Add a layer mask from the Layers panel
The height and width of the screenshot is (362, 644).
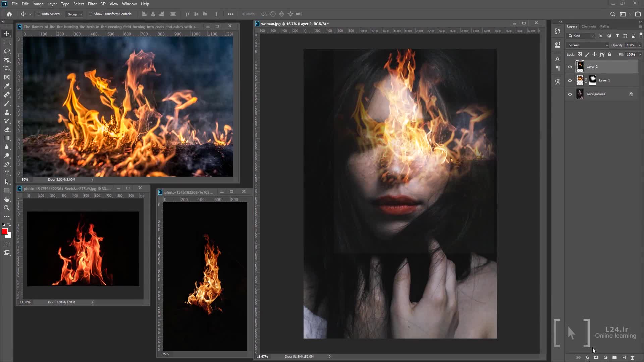coord(596,358)
